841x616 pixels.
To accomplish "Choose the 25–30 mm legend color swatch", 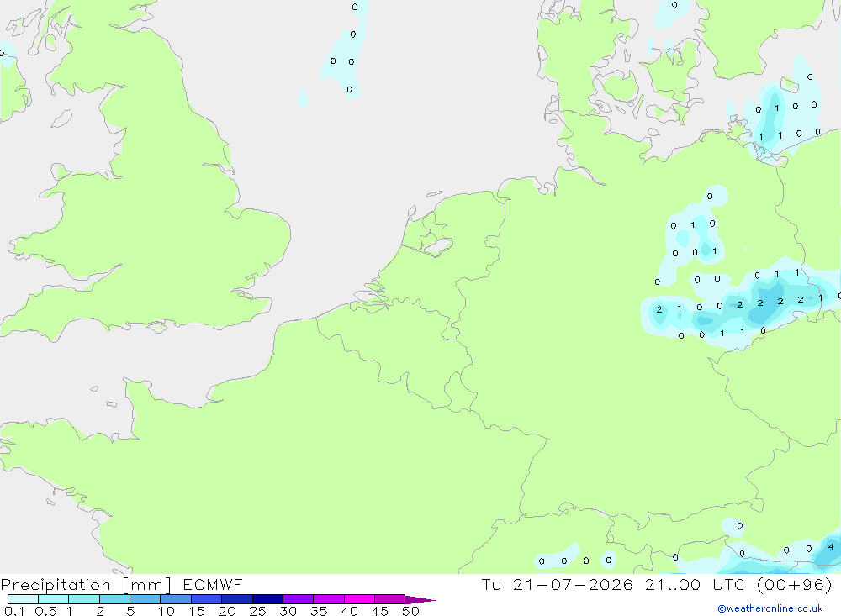I will [267, 599].
